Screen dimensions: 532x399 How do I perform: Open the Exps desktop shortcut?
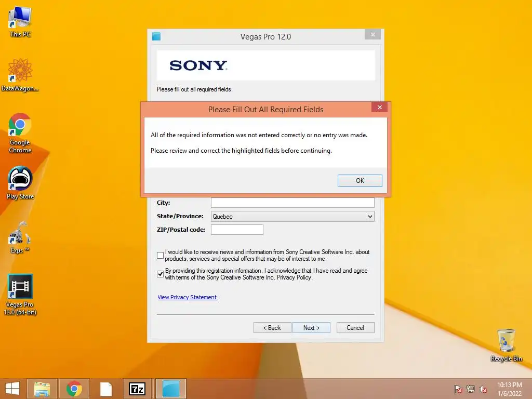tap(20, 237)
